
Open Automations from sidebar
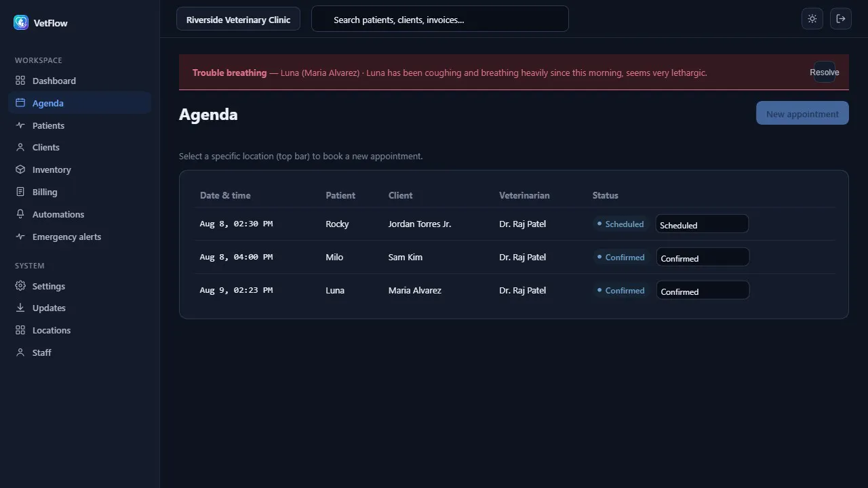point(79,214)
